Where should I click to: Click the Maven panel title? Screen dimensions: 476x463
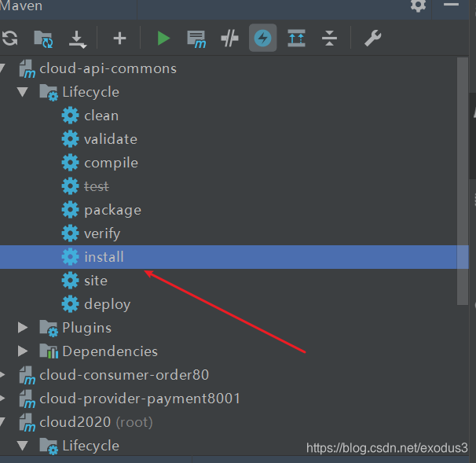click(20, 6)
